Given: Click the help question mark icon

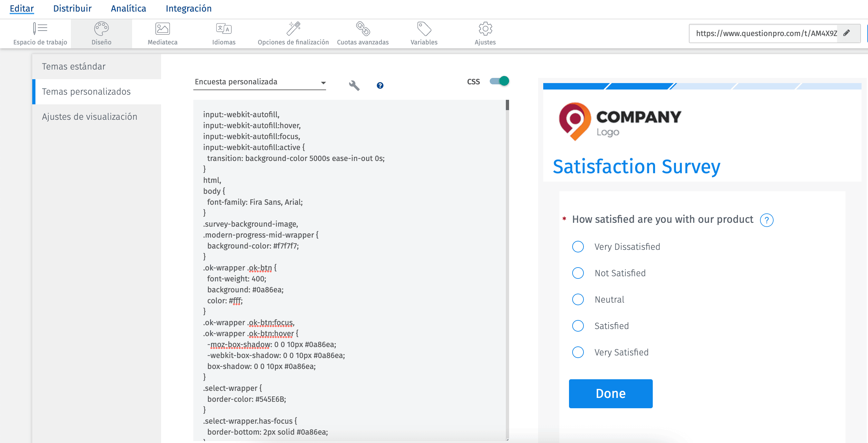Looking at the screenshot, I should tap(380, 85).
